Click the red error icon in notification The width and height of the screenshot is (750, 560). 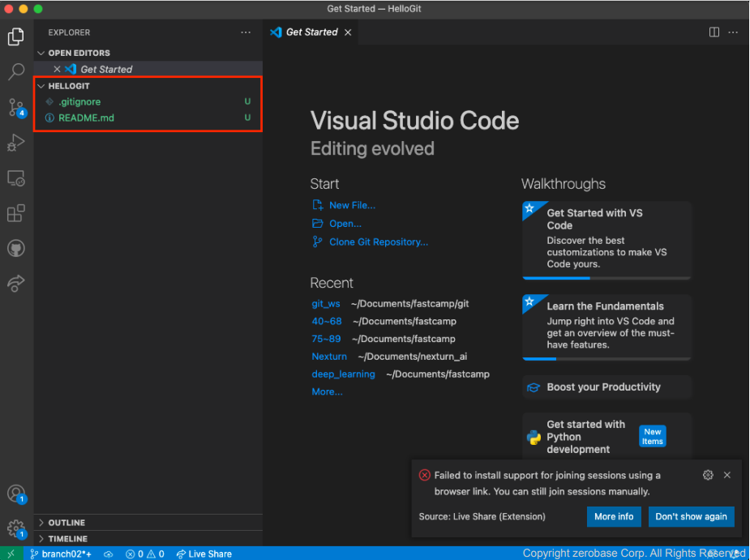click(x=424, y=475)
